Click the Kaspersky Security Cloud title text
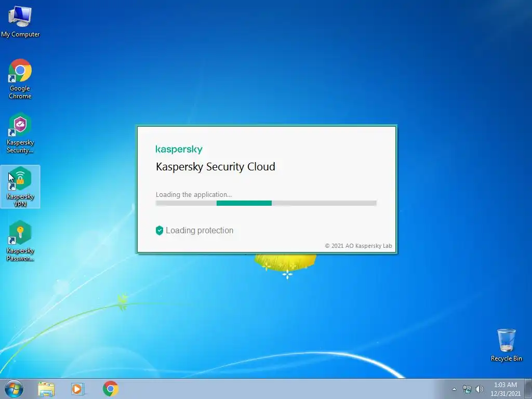Viewport: 532px width, 399px height. pos(216,167)
